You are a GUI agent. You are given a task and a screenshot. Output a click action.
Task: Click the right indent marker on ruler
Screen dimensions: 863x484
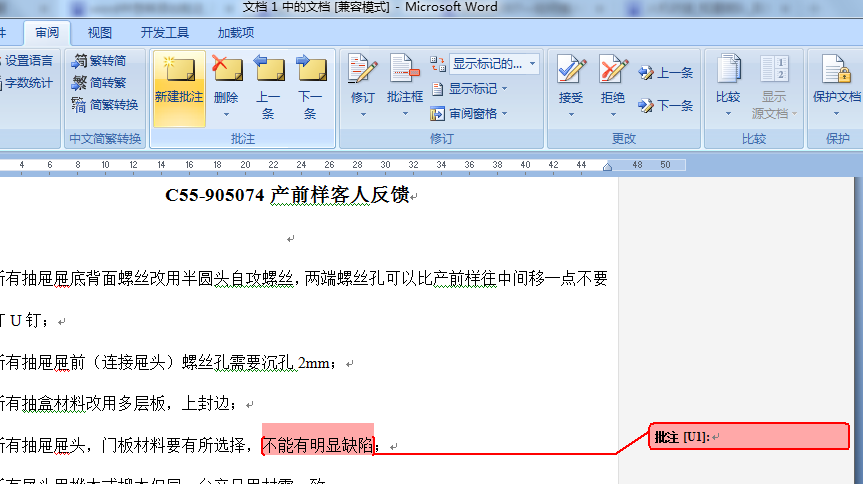[x=607, y=167]
